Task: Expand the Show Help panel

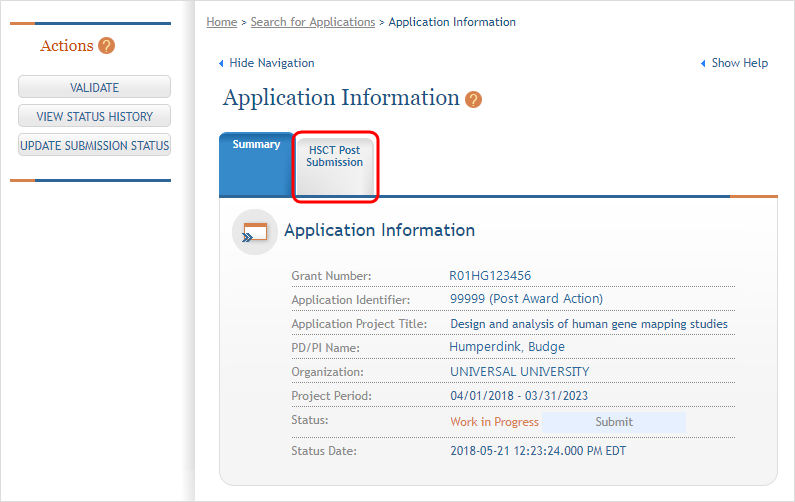Action: pyautogui.click(x=735, y=63)
